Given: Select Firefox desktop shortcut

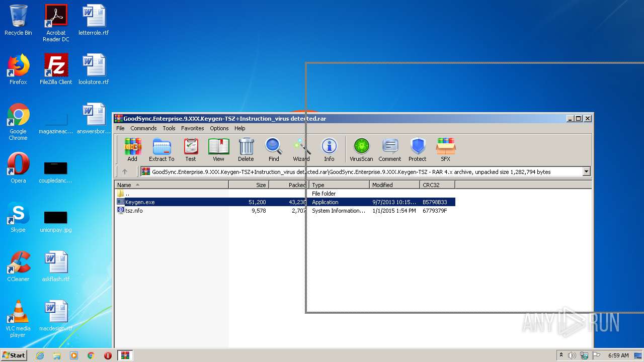Looking at the screenshot, I should tap(18, 70).
